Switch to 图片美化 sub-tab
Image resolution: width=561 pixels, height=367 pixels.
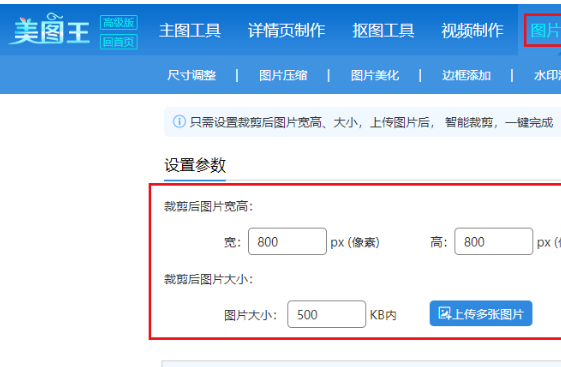[375, 75]
